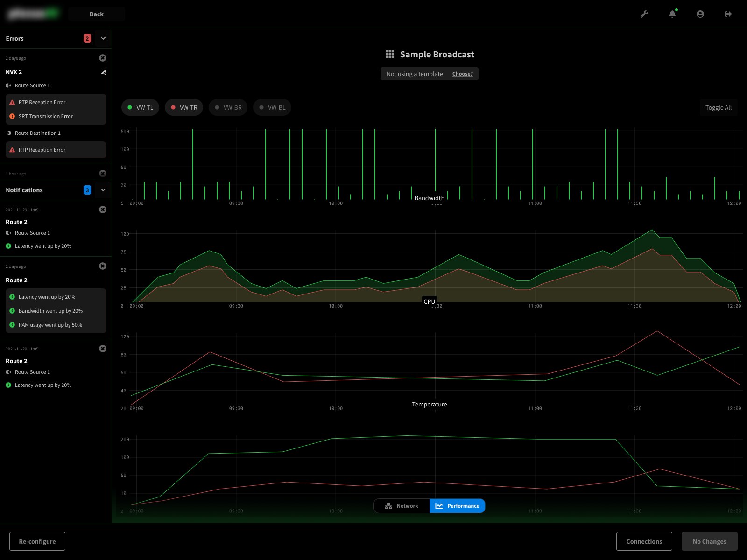Switch to the Network tab
The image size is (747, 560).
click(402, 506)
